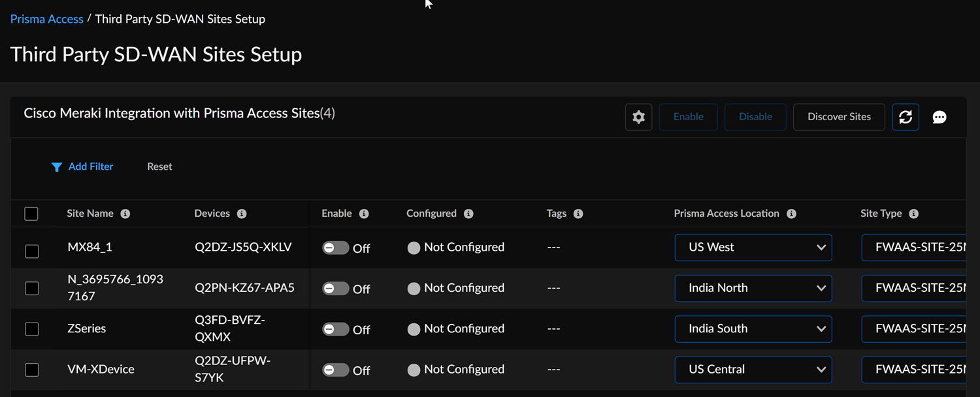The width and height of the screenshot is (980, 397).
Task: Go to Prisma Access breadcrumb link
Action: coord(46,19)
